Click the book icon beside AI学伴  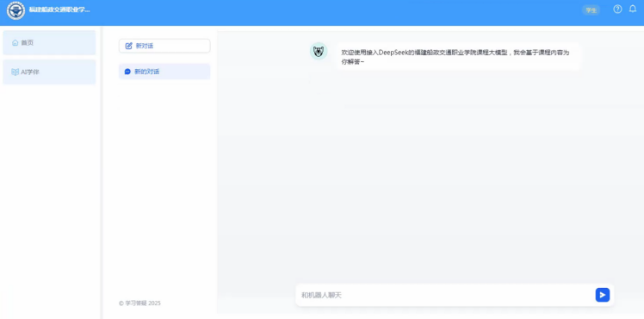(x=15, y=72)
